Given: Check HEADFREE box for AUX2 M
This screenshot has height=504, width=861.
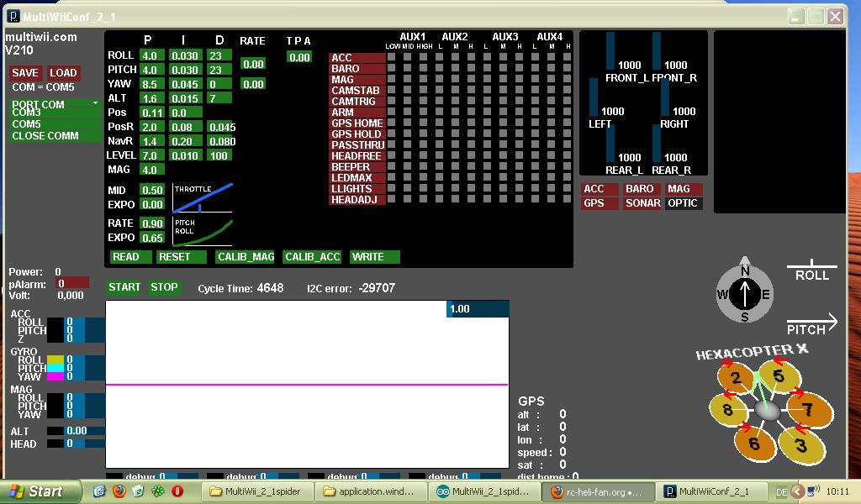Looking at the screenshot, I should click(x=455, y=156).
